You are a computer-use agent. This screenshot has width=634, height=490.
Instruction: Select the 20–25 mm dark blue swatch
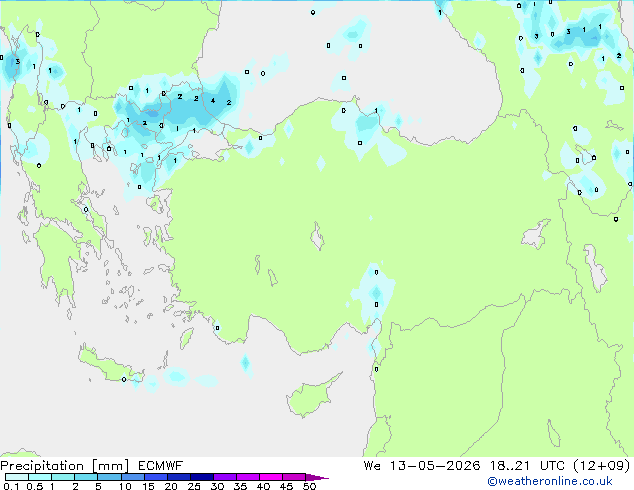pos(178,477)
